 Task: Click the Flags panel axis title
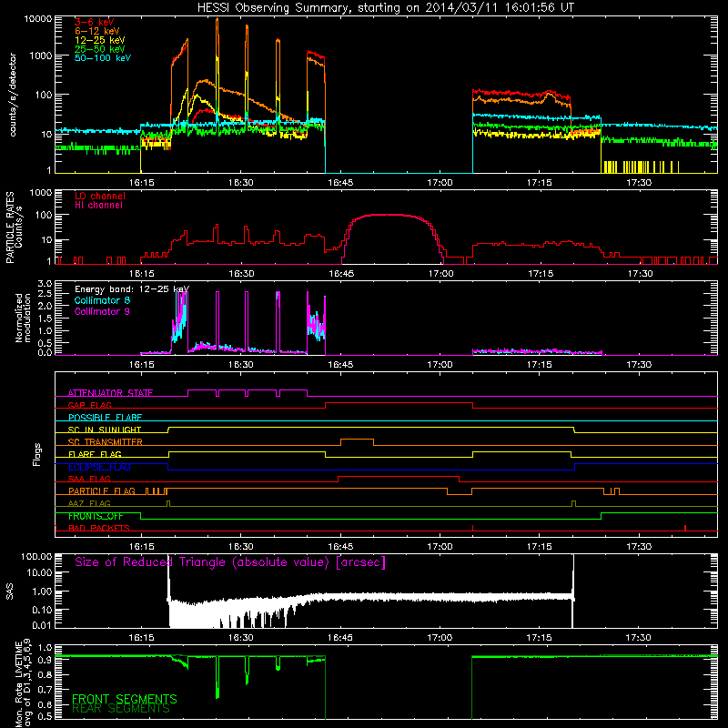[36, 454]
